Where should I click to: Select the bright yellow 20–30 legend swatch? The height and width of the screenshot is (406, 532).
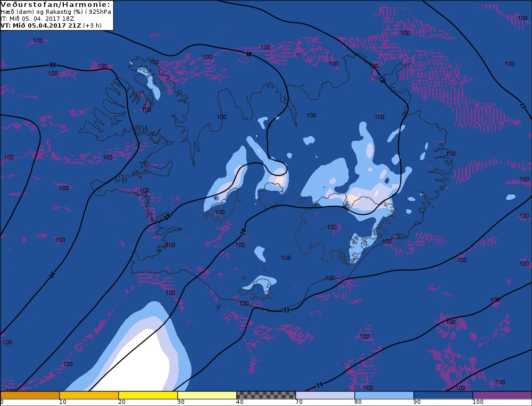[148, 395]
